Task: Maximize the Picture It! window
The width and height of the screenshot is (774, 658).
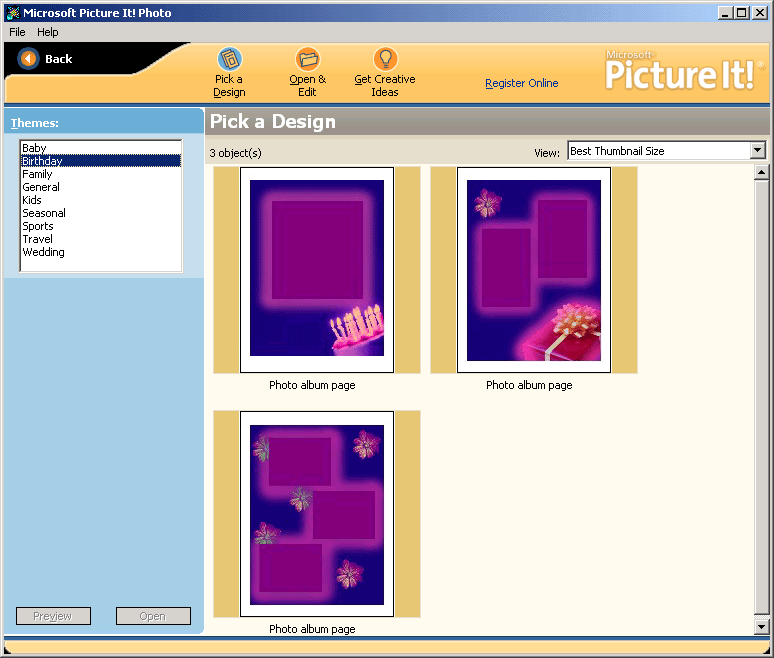Action: pos(743,13)
